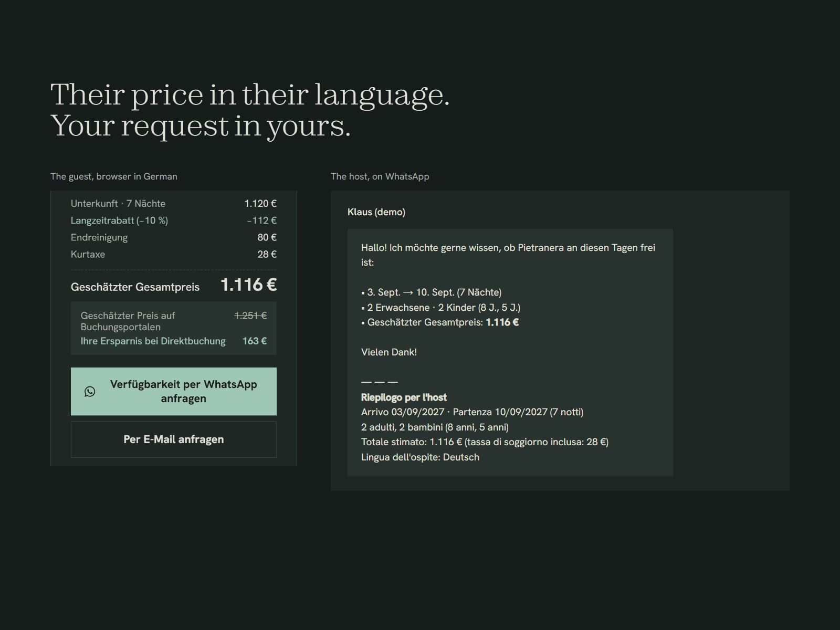Click 'Verfügbarkeit per WhatsApp anfragen' button
840x630 pixels.
pos(174,392)
